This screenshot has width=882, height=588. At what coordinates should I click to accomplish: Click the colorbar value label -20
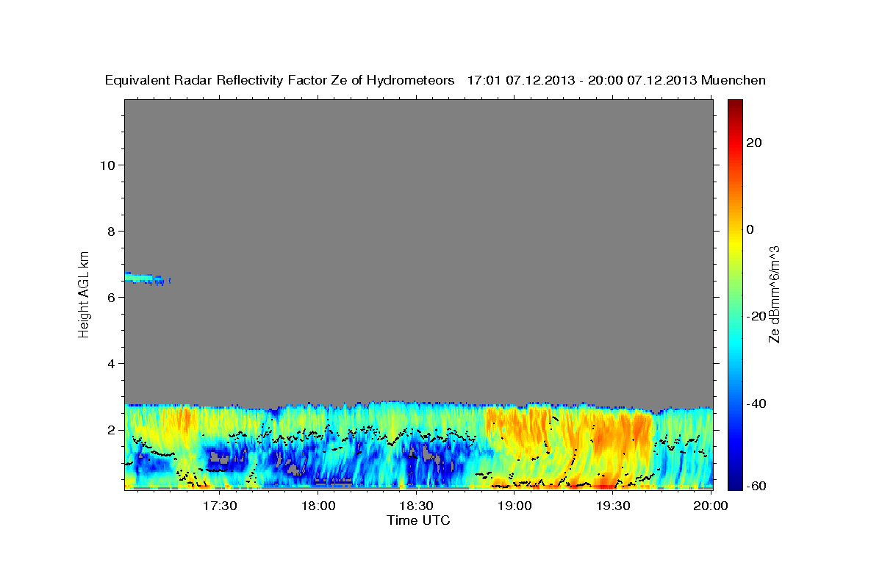(756, 316)
